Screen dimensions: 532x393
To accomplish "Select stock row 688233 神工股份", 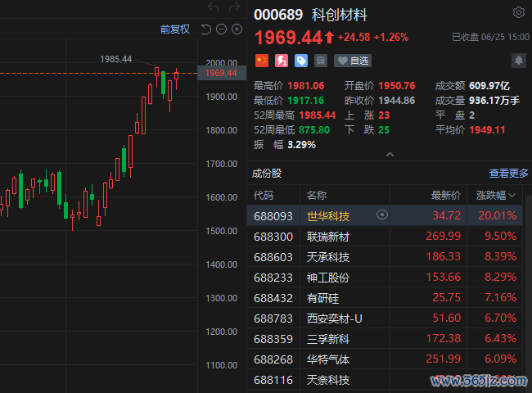I will point(385,277).
